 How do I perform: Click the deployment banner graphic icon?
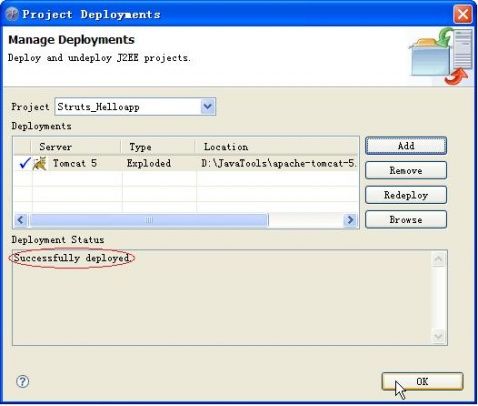pos(442,56)
